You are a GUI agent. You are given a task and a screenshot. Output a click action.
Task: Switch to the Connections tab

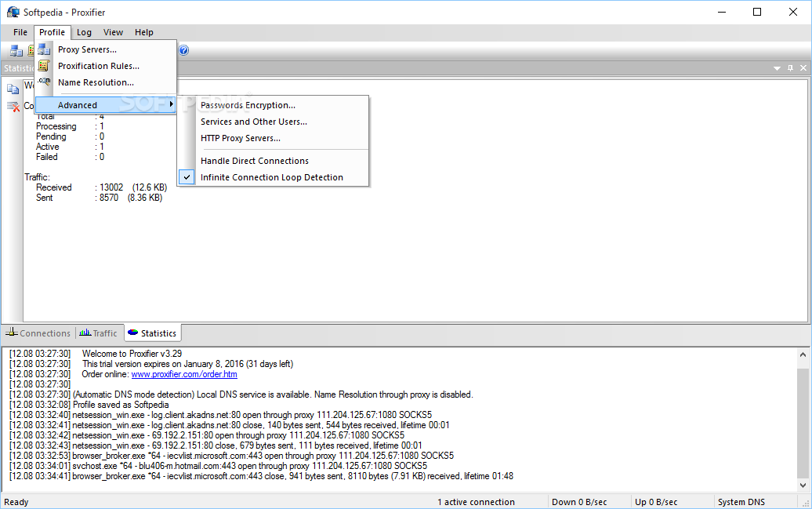(38, 333)
